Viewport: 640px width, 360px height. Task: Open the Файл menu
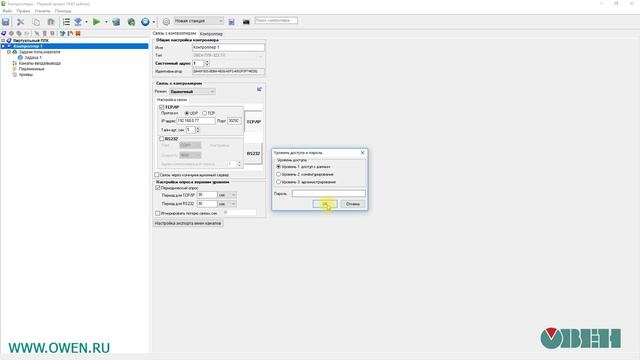pyautogui.click(x=7, y=11)
